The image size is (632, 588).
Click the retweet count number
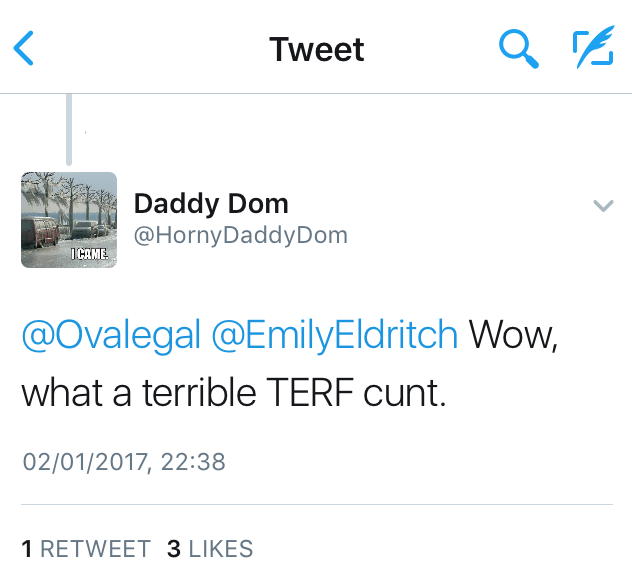[x=27, y=549]
